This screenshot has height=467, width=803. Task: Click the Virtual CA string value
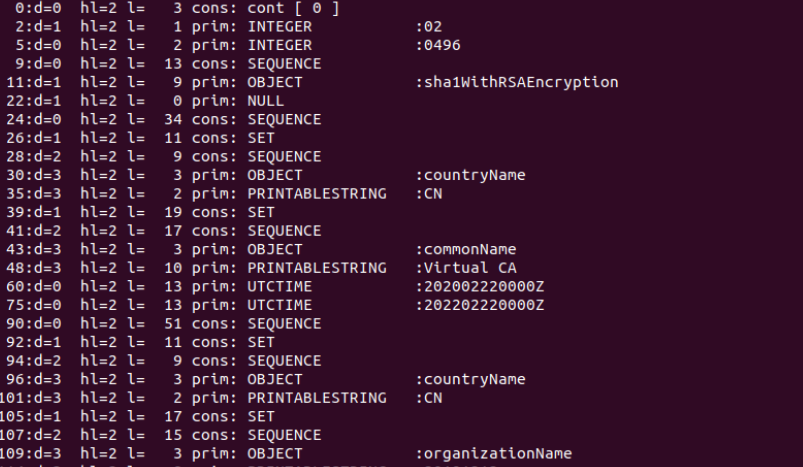pyautogui.click(x=470, y=268)
